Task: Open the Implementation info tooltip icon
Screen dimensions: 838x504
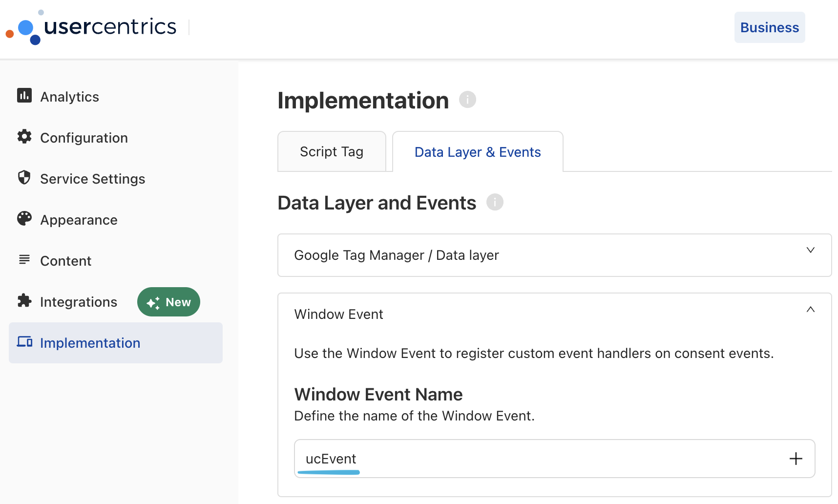Action: coord(467,100)
